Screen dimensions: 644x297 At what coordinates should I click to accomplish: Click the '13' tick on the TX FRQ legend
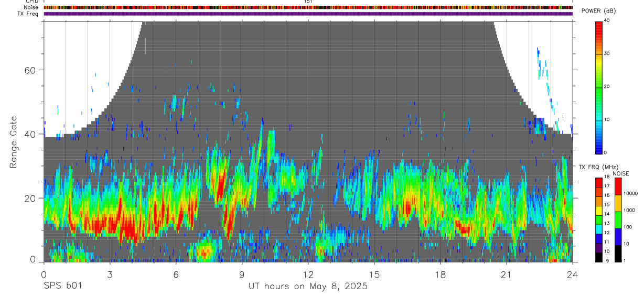[x=607, y=223]
